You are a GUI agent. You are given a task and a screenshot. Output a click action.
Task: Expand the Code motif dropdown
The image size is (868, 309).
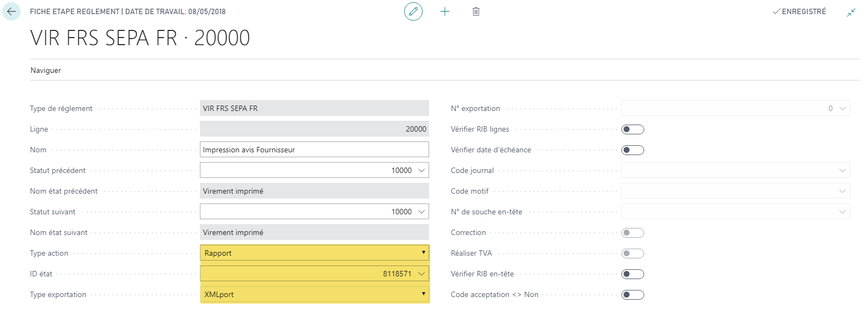tap(842, 191)
